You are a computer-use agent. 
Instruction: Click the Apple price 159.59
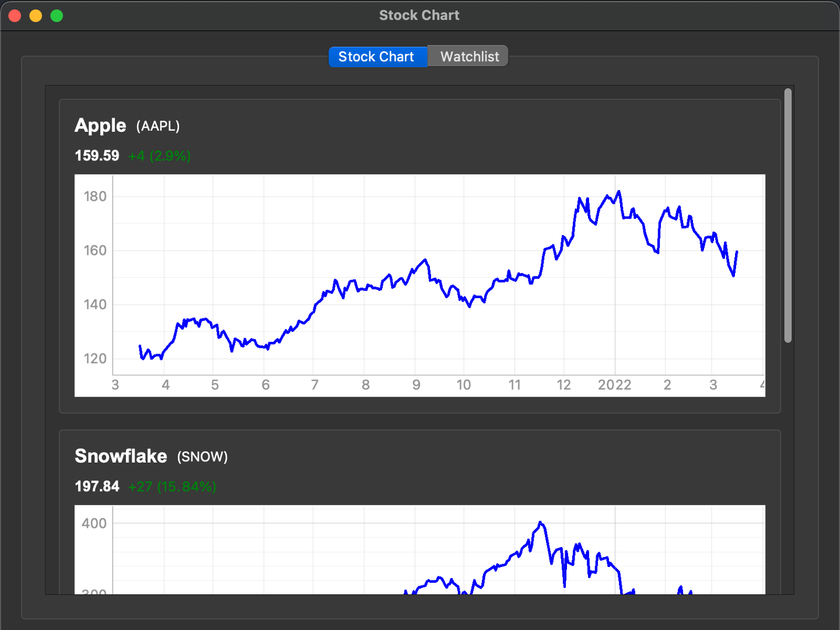click(97, 156)
